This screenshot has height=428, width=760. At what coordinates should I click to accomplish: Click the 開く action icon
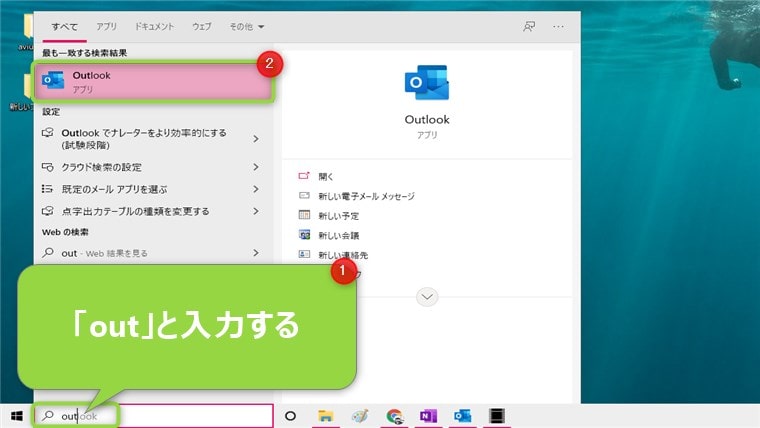(x=304, y=176)
